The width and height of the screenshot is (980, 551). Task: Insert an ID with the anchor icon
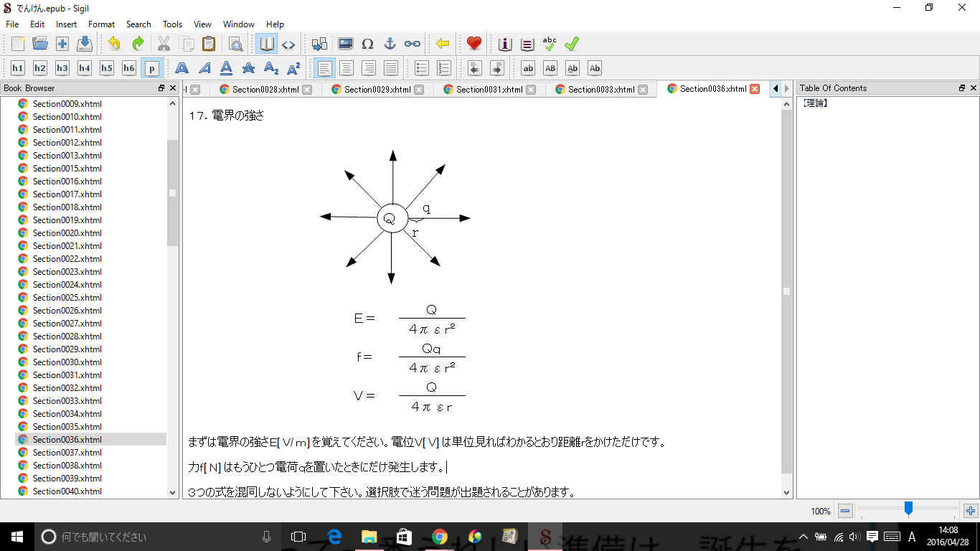pyautogui.click(x=390, y=44)
